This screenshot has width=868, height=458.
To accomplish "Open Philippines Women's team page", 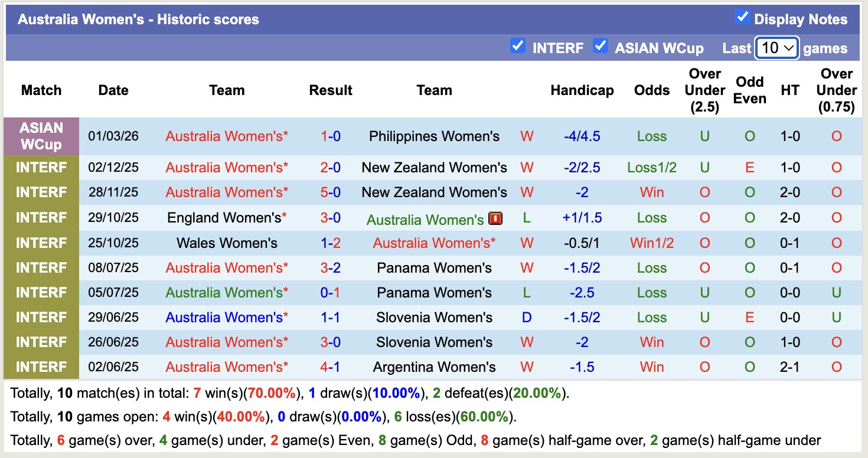I will tap(434, 136).
